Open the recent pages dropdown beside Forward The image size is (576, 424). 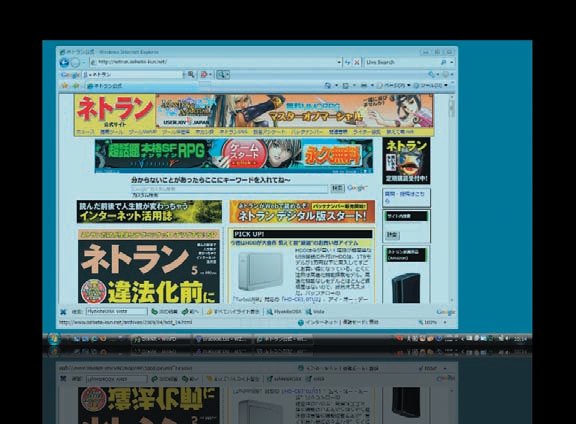tap(83, 63)
